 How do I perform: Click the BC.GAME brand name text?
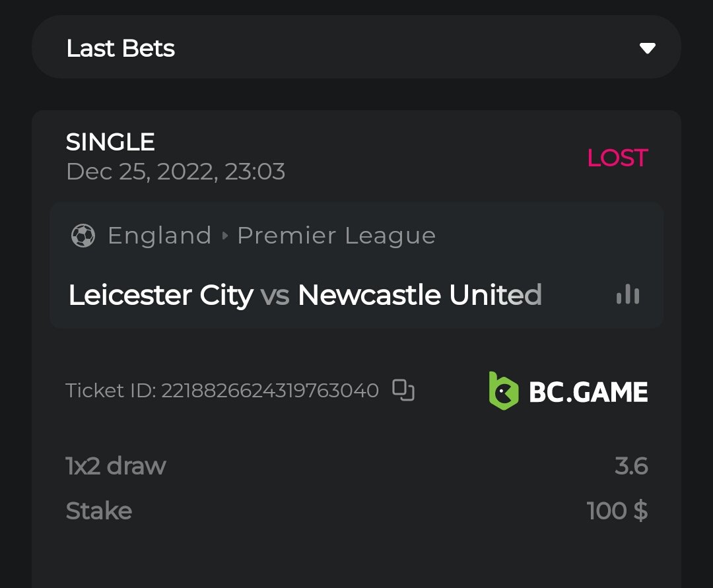click(588, 392)
